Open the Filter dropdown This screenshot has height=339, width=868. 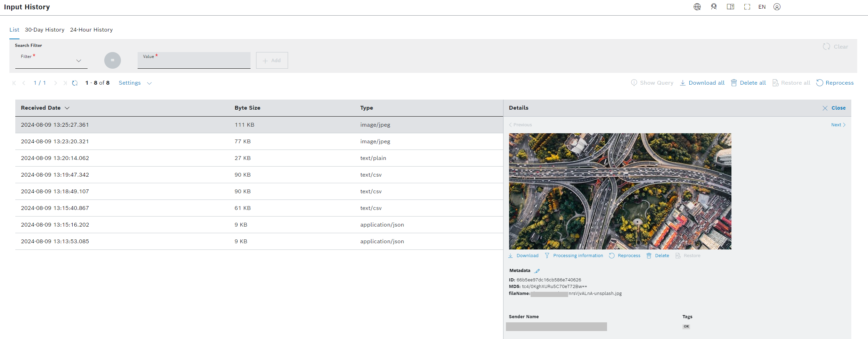click(x=51, y=61)
